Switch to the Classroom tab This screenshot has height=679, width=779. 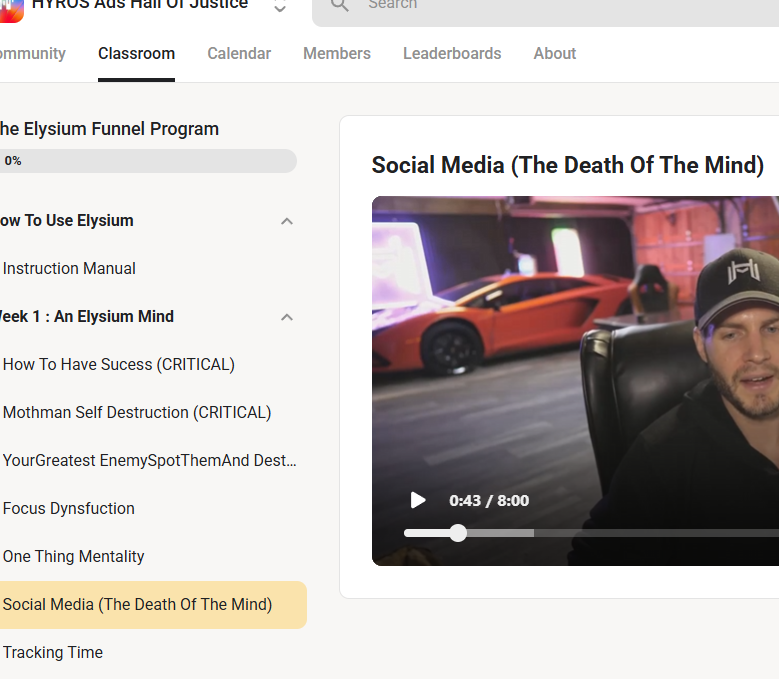[x=136, y=54]
